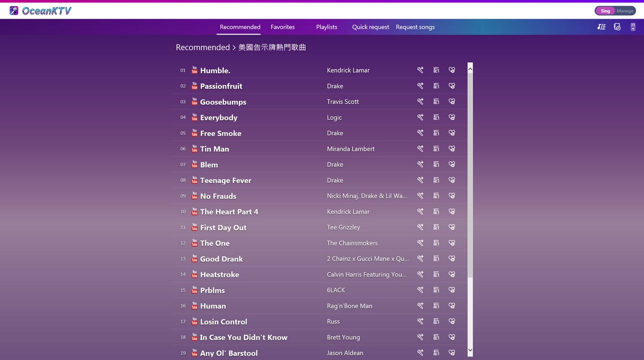Click artist Miranda Lambert
The width and height of the screenshot is (644, 360).
click(351, 149)
